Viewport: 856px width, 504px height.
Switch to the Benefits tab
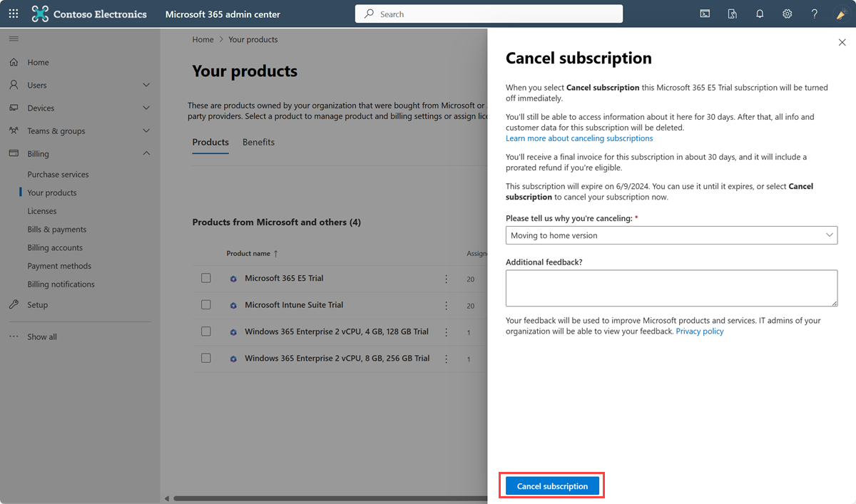[258, 143]
